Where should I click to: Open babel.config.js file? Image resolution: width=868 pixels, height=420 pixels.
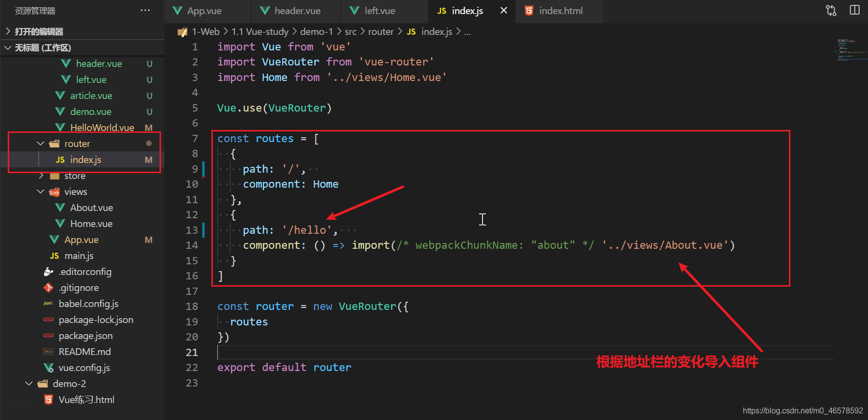point(89,304)
